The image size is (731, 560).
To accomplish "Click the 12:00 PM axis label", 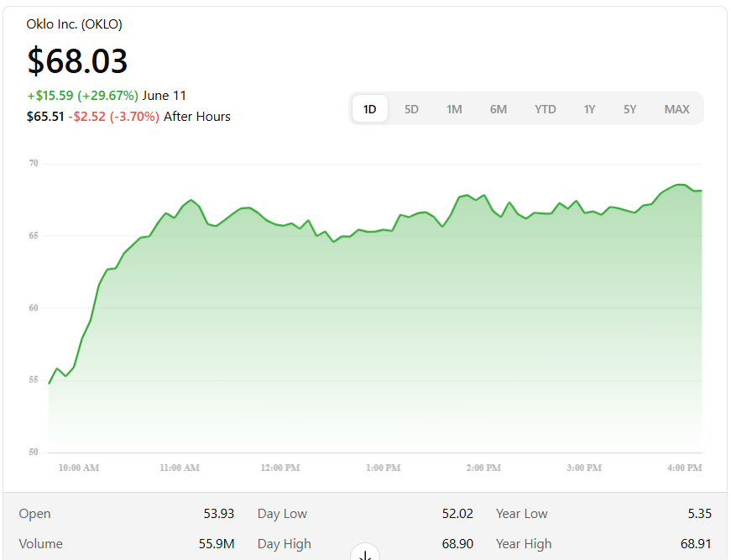I will point(280,468).
